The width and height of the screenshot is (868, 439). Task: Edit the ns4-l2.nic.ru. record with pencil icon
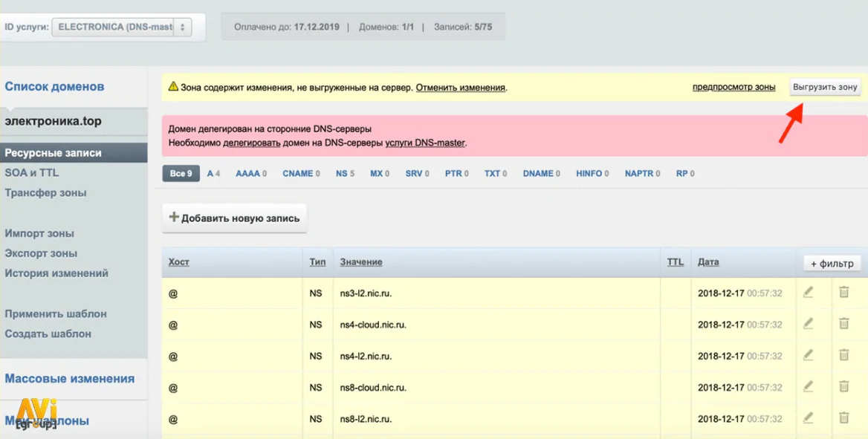809,355
